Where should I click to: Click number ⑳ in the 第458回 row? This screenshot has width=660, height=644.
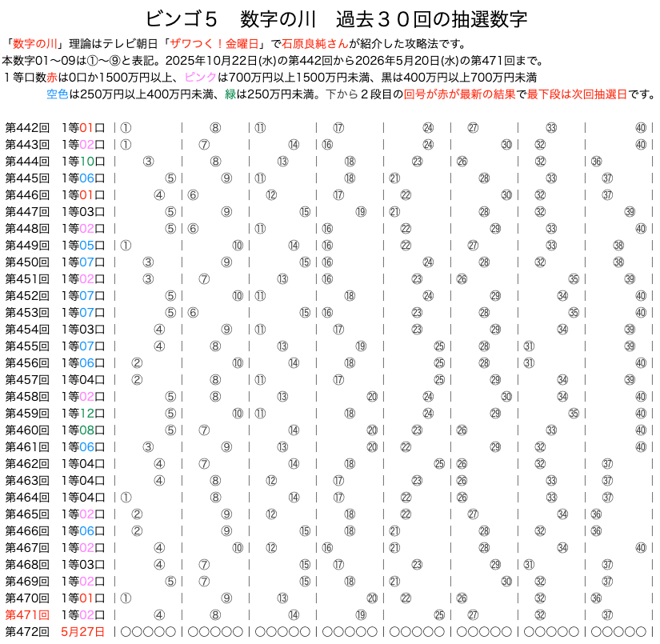[x=372, y=397]
